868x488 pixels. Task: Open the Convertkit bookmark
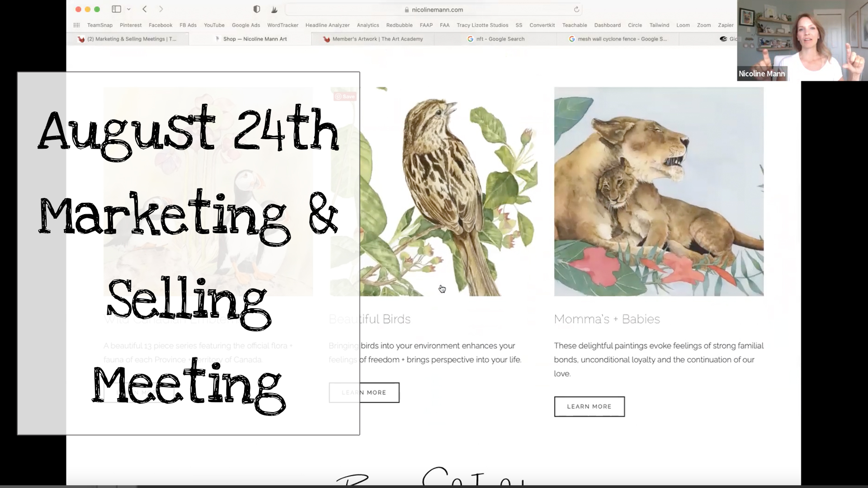[x=542, y=25]
